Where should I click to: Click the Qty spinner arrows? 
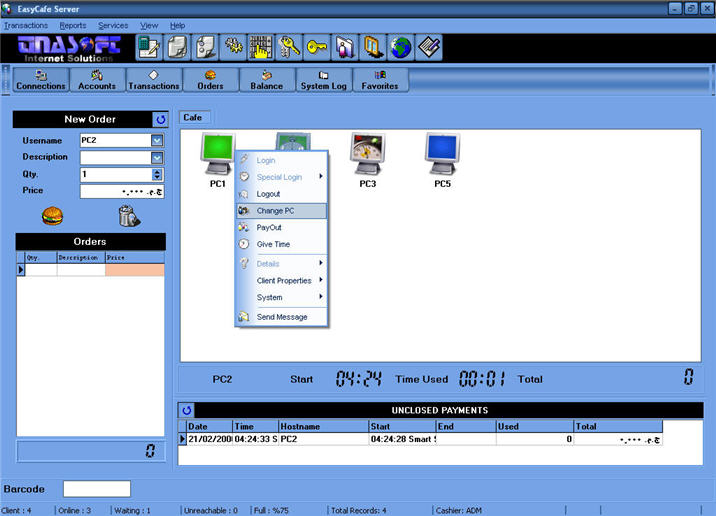click(157, 174)
